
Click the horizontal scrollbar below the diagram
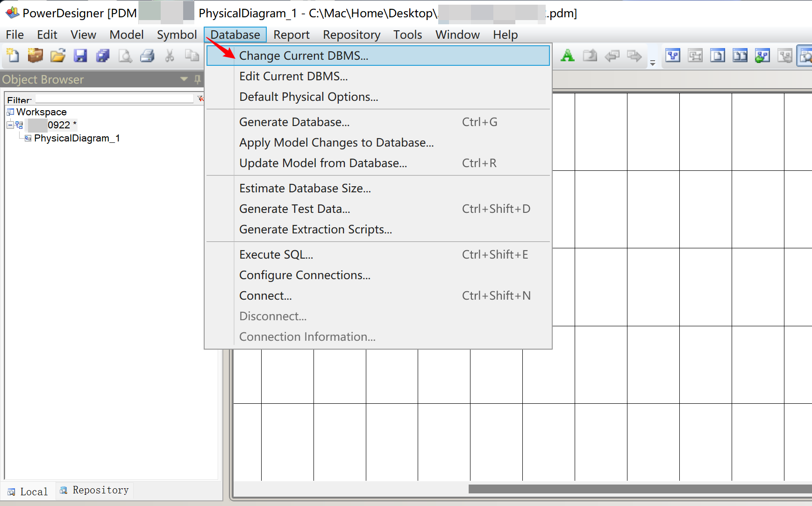coord(640,489)
